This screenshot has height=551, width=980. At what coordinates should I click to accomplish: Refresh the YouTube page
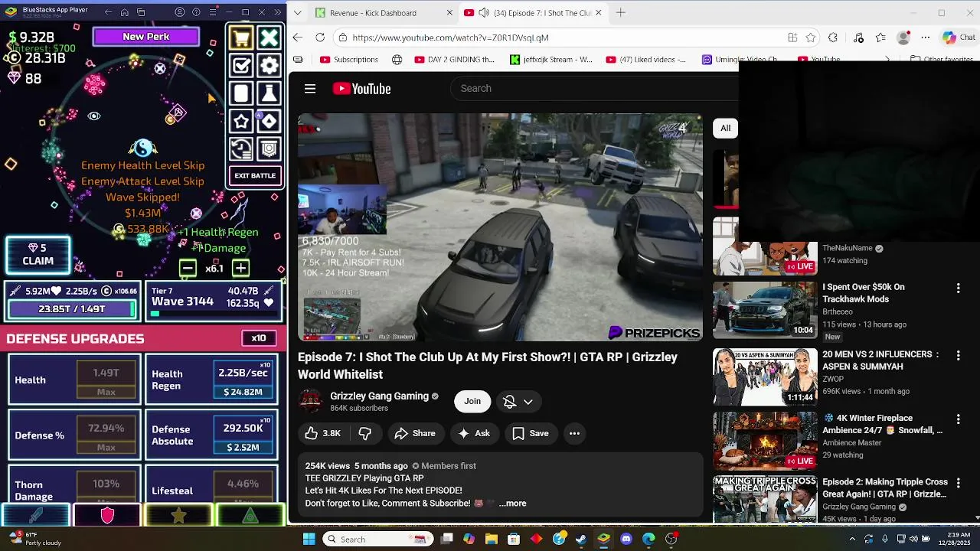coord(320,37)
